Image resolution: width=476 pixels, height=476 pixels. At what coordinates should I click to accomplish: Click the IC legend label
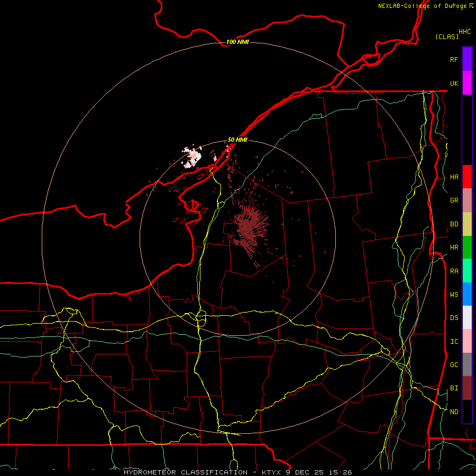tap(454, 342)
